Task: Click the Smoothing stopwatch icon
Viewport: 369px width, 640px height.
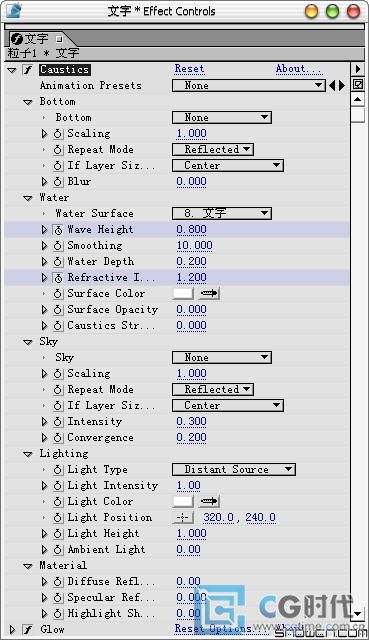Action: coord(58,246)
